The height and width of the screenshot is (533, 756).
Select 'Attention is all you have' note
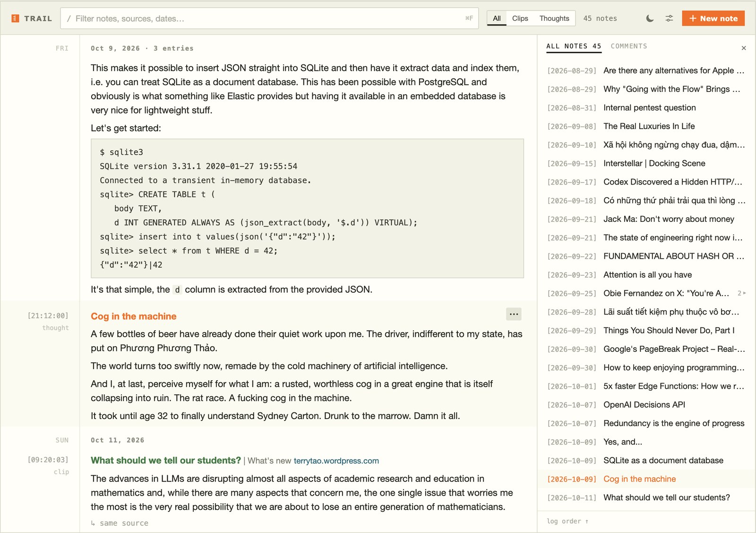[x=646, y=275]
